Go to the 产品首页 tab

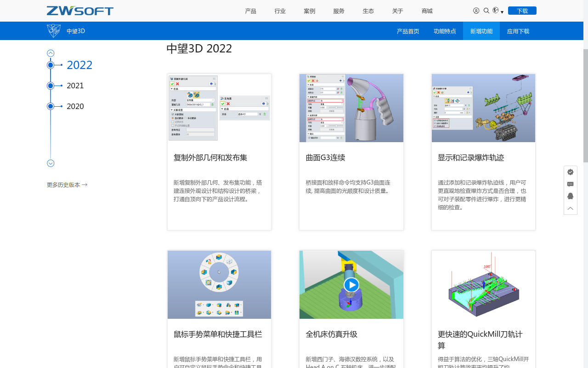click(x=408, y=31)
